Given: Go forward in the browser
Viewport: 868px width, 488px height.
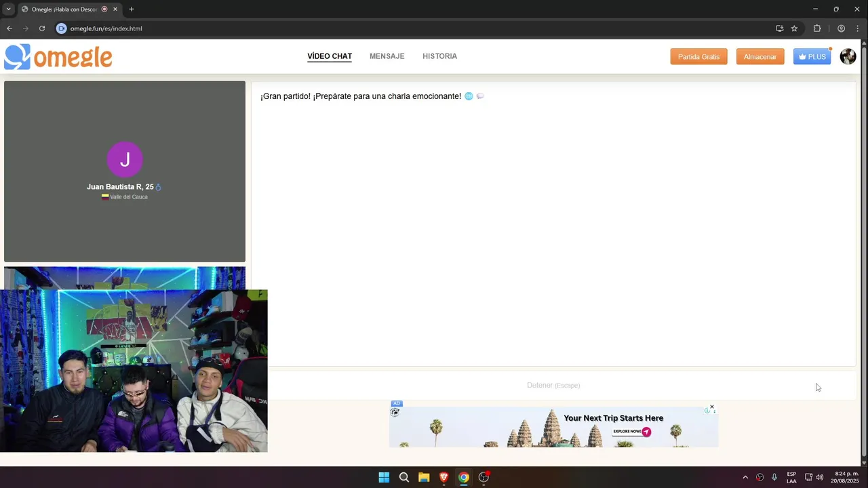Looking at the screenshot, I should point(26,28).
